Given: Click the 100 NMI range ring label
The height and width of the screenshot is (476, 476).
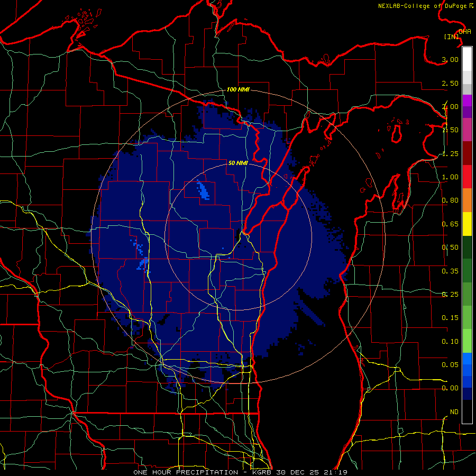Looking at the screenshot, I should [x=238, y=89].
